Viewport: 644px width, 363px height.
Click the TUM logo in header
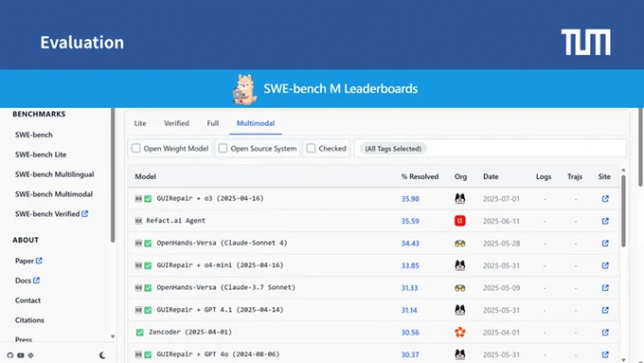[585, 42]
